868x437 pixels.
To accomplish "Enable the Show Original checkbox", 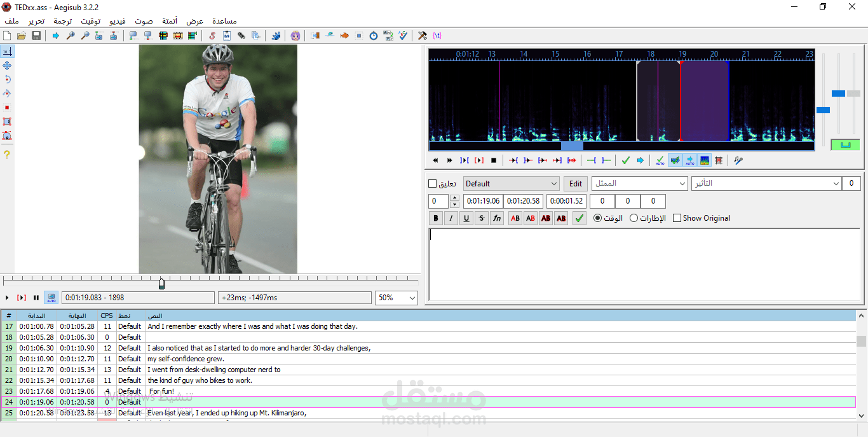I will pos(677,218).
